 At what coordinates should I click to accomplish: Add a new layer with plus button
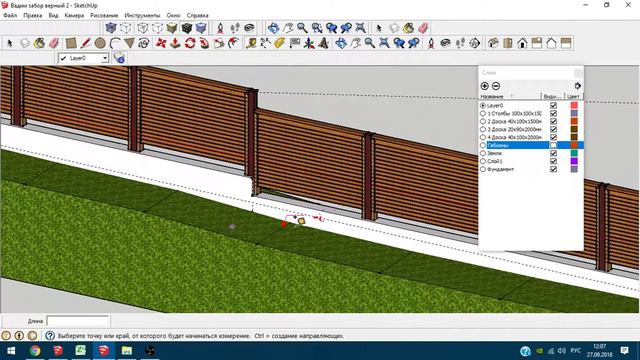pyautogui.click(x=484, y=86)
